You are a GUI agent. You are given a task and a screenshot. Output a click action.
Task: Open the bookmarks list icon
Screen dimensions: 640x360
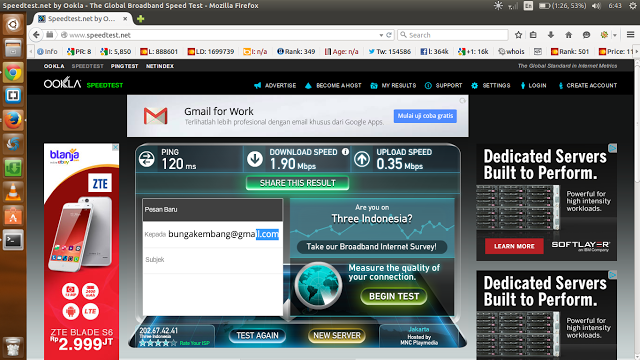tap(533, 35)
